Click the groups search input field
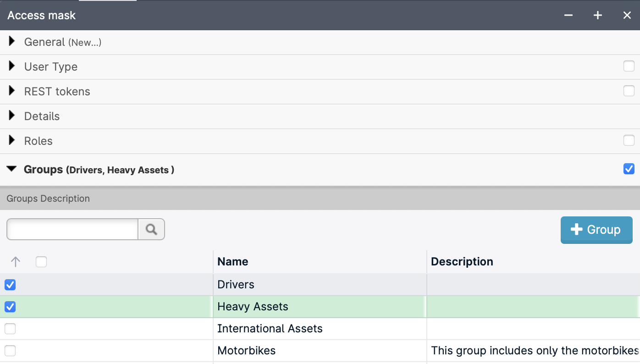The image size is (640, 364). tap(72, 229)
